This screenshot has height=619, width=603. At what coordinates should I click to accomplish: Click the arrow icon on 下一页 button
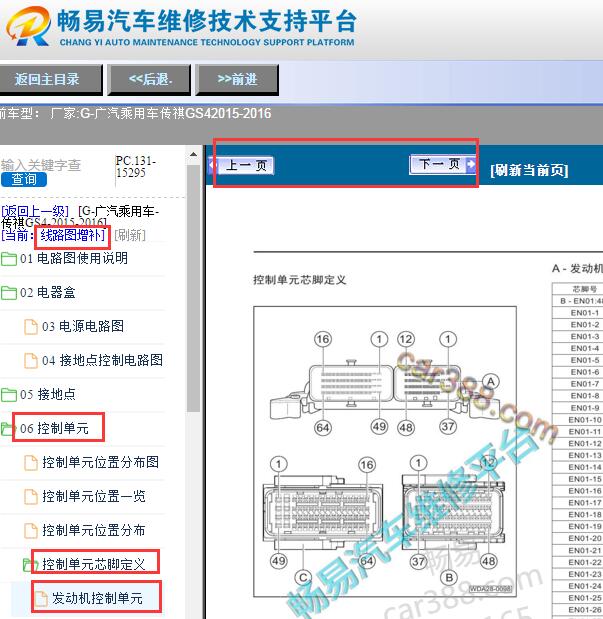tap(470, 164)
